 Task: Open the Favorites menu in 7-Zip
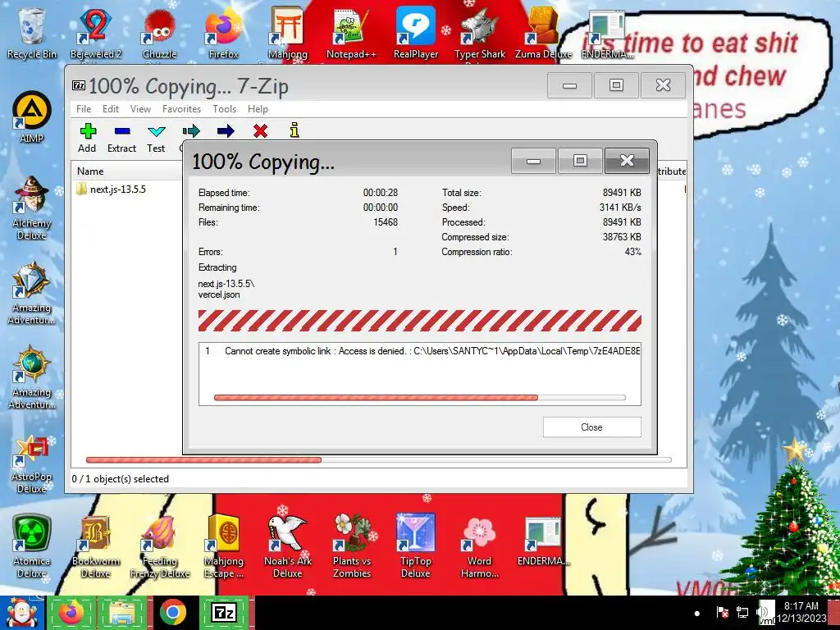click(181, 109)
